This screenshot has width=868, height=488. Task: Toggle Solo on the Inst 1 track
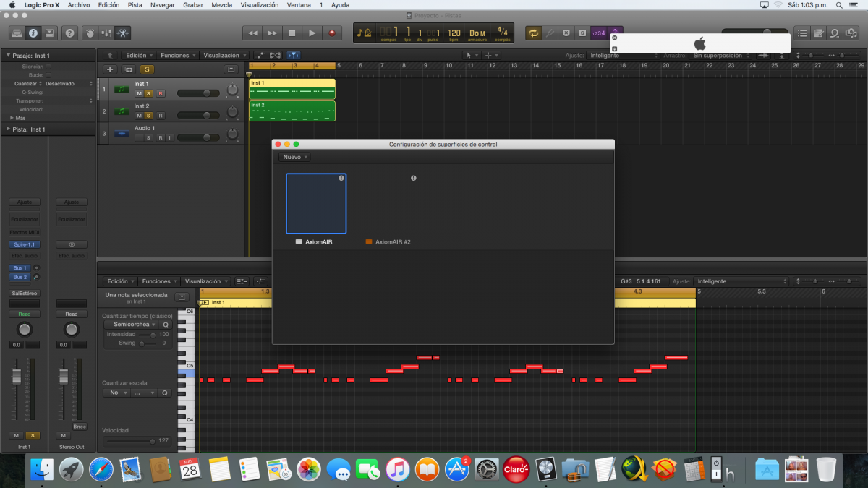148,93
